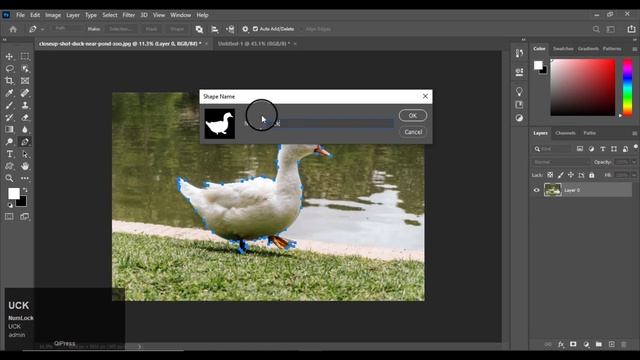Image resolution: width=640 pixels, height=360 pixels.
Task: Select the Healing Brush tool
Action: click(25, 93)
